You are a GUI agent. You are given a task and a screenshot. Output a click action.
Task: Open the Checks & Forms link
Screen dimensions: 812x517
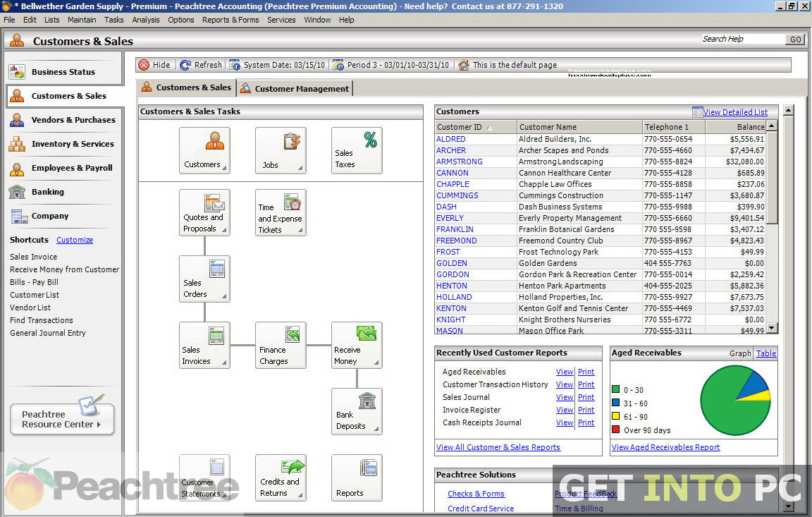pyautogui.click(x=476, y=494)
